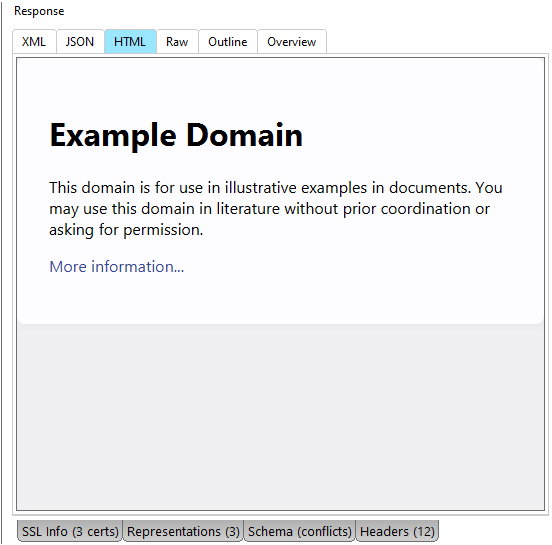552x545 pixels.
Task: Show the Representations (3) tab
Action: coord(183,531)
